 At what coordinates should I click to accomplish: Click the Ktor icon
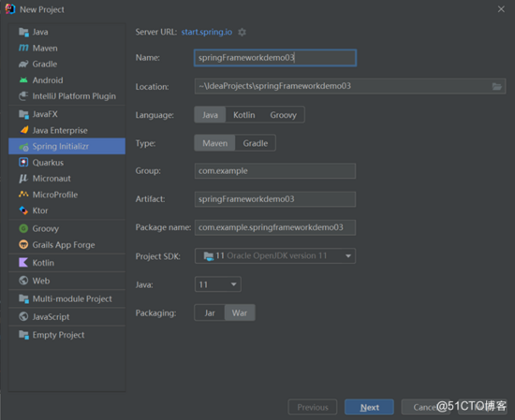pyautogui.click(x=23, y=210)
